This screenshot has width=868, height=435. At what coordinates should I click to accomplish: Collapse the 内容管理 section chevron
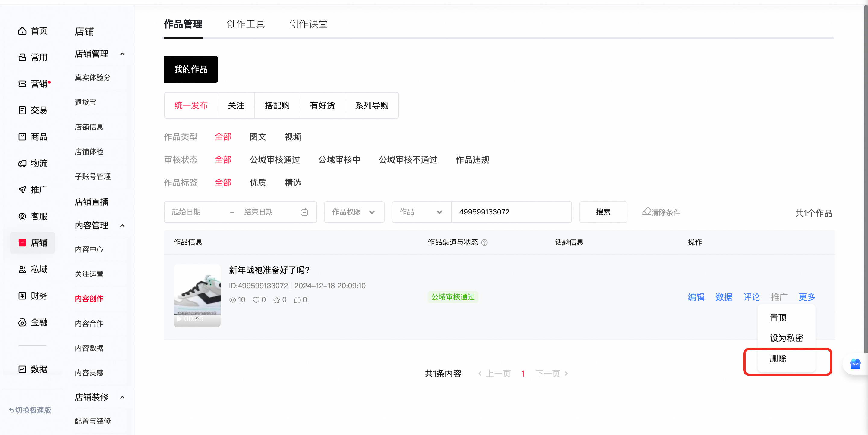click(x=122, y=226)
